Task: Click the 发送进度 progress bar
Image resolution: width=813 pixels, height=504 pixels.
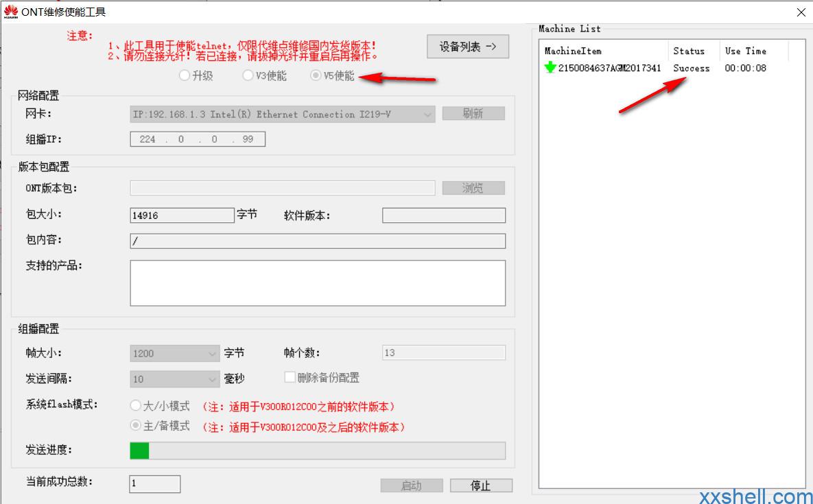Action: [x=317, y=451]
